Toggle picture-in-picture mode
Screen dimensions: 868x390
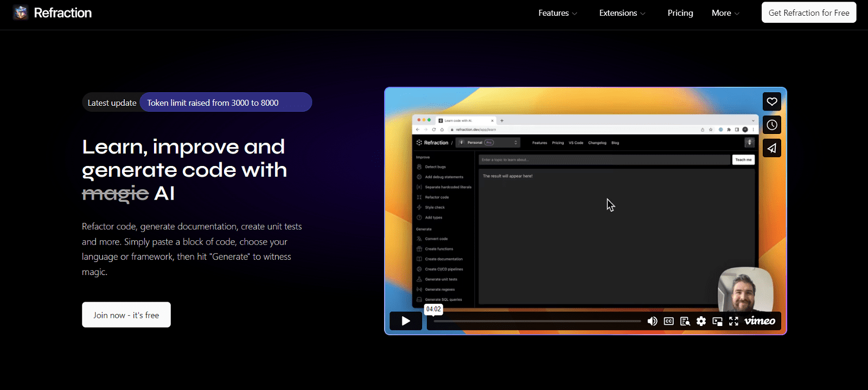click(717, 321)
